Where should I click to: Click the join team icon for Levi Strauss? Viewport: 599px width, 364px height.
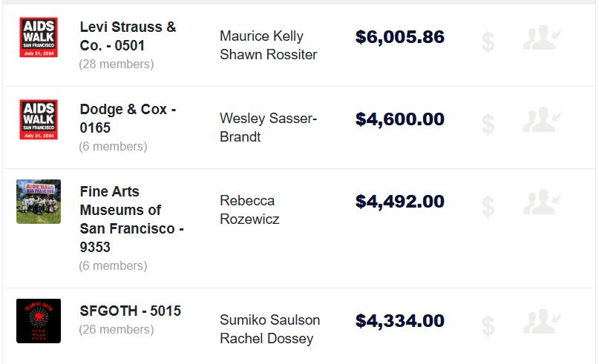coord(542,39)
